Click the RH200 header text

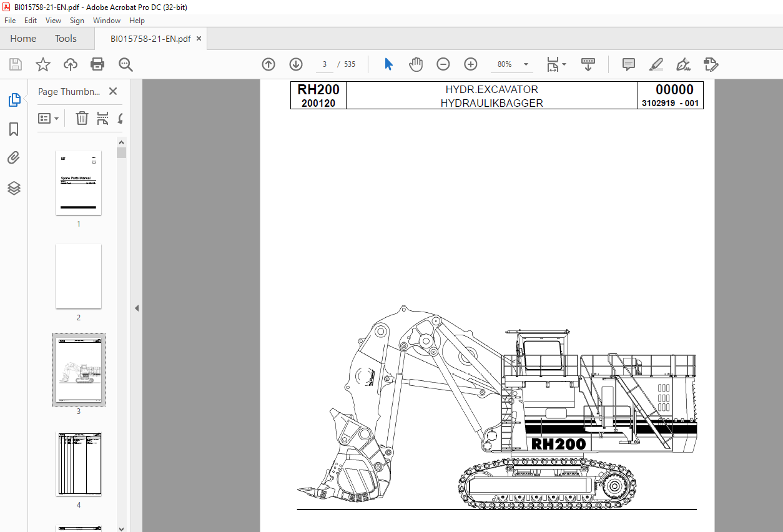(318, 90)
